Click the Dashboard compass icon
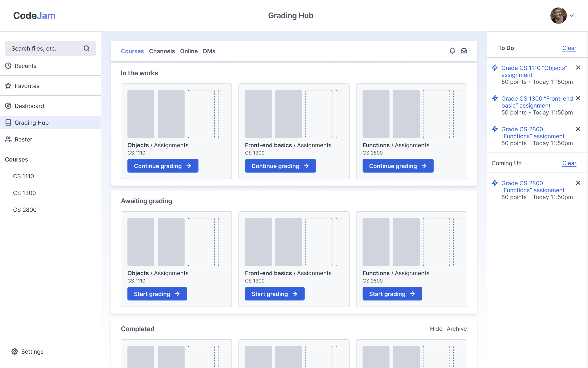The width and height of the screenshot is (588, 368). click(8, 106)
